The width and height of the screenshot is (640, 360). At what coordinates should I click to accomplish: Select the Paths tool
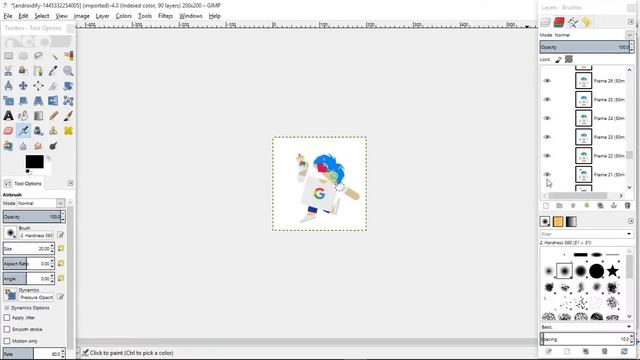38,71
